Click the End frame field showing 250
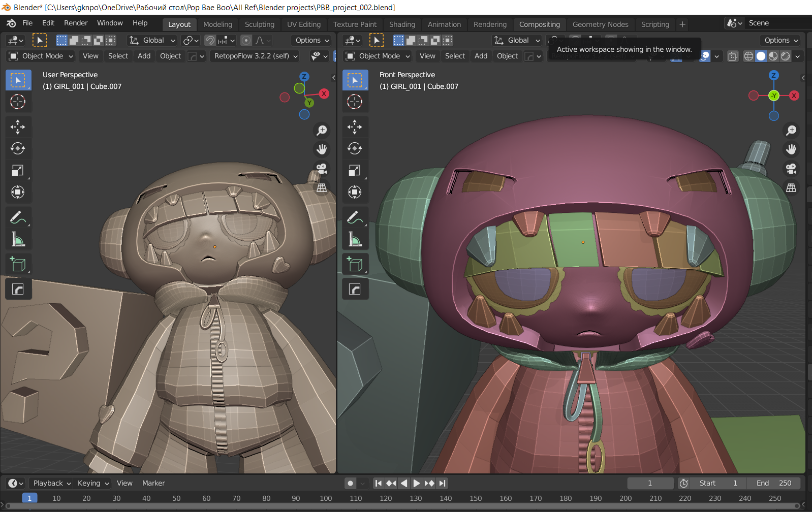Screen dimensions: 812x512 coord(773,483)
